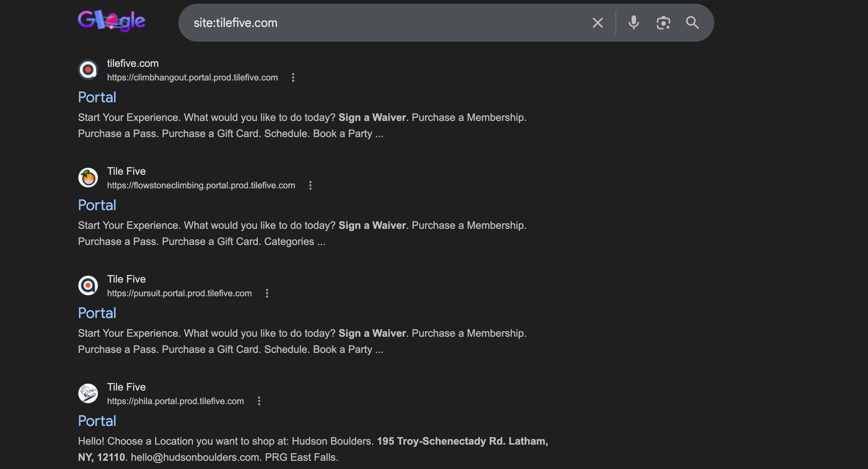This screenshot has width=868, height=469.
Task: Click the pursuit.portal.prod.tilefive.com URL
Action: (x=179, y=293)
